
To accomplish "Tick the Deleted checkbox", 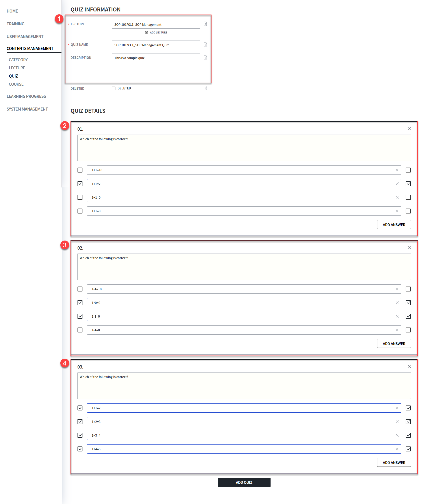I will coord(113,88).
